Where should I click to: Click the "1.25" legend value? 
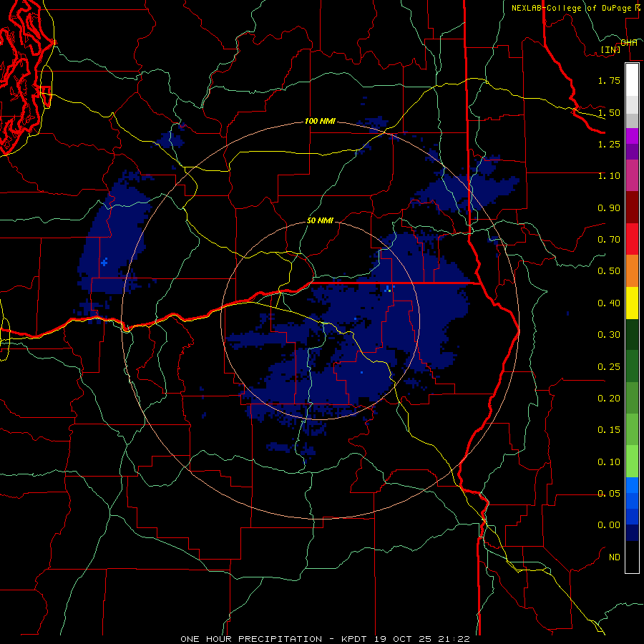tap(609, 144)
